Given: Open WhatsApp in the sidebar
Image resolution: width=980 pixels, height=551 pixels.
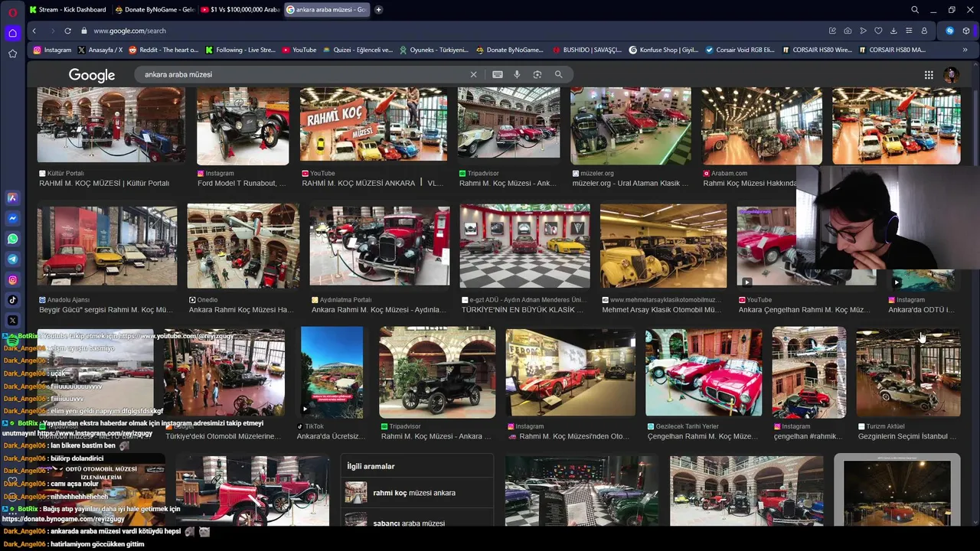Looking at the screenshot, I should tap(12, 239).
